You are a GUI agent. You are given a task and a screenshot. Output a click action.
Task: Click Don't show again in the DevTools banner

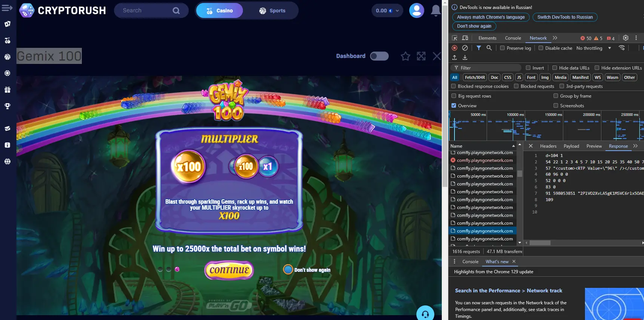474,26
